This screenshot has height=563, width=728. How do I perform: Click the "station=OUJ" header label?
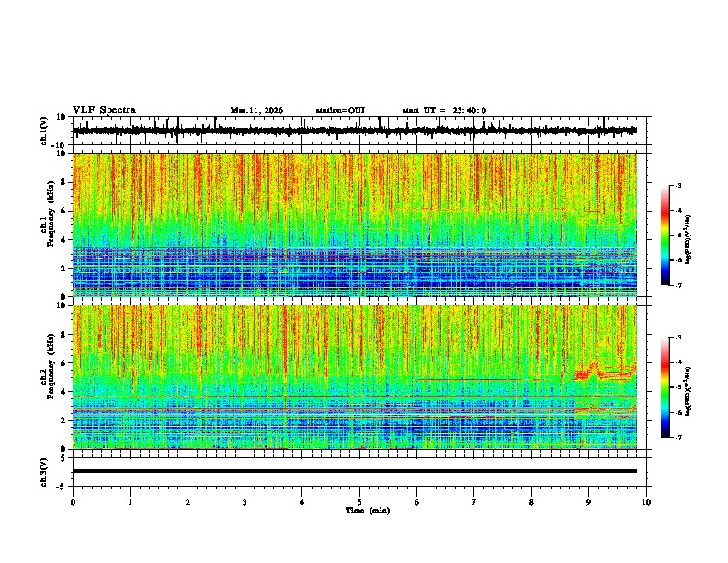point(340,110)
